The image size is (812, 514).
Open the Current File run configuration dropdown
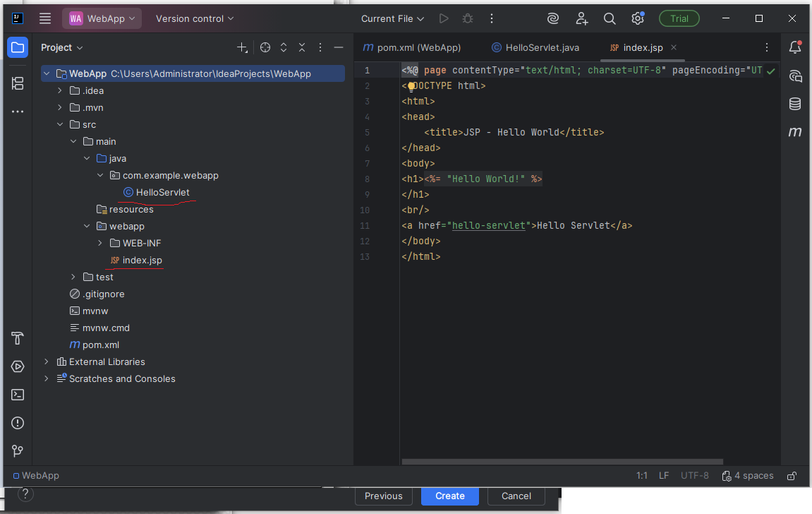coord(392,19)
